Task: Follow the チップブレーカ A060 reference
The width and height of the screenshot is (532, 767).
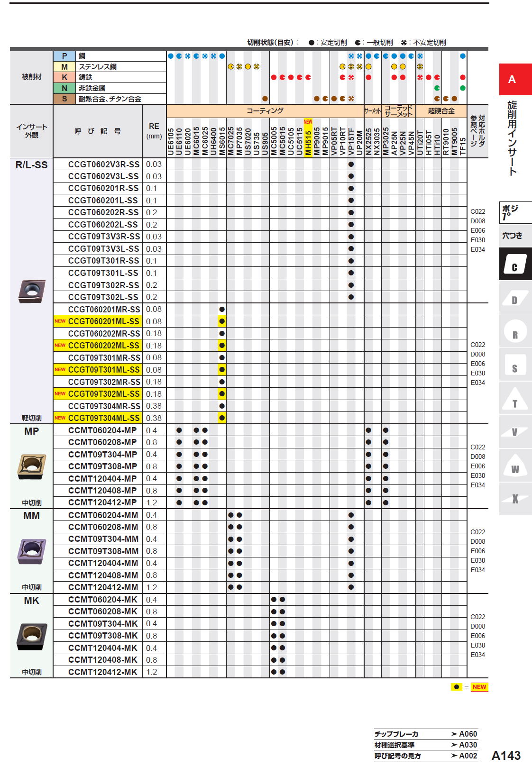Action: click(426, 734)
